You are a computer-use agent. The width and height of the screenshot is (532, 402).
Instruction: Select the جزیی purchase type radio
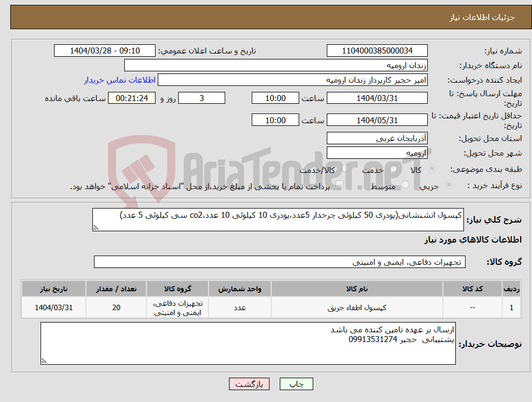(x=448, y=185)
